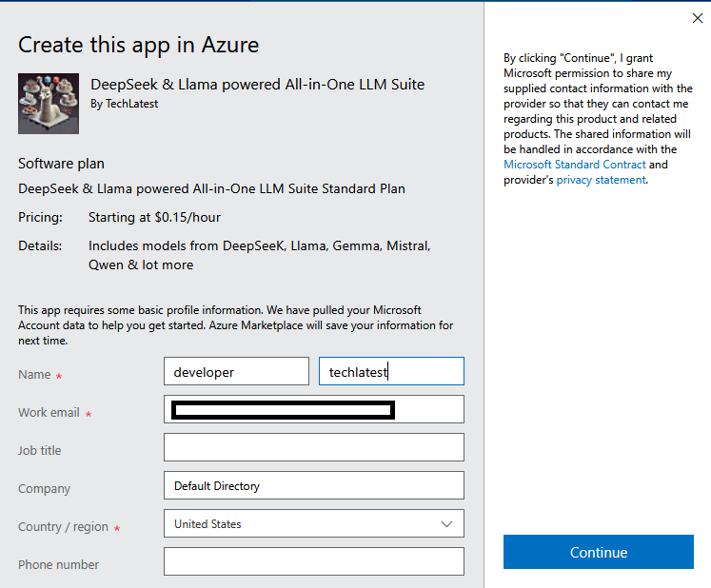Screen dimensions: 711x588
Task: Click the Work email input field
Action: coord(314,409)
